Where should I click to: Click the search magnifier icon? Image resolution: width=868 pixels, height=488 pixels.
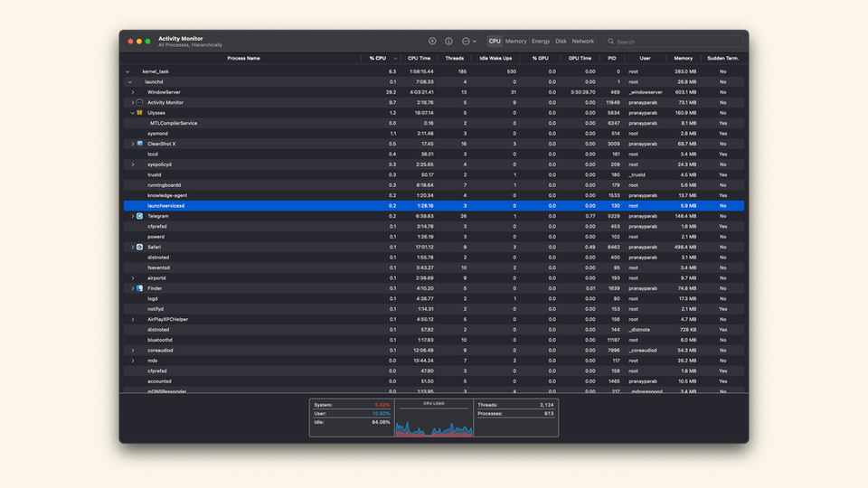point(611,42)
